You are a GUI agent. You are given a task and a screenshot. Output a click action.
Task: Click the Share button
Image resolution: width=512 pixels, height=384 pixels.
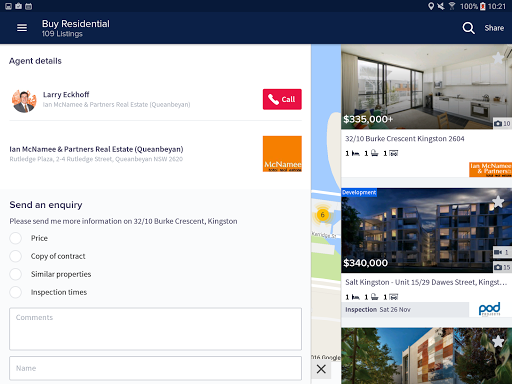pos(494,28)
